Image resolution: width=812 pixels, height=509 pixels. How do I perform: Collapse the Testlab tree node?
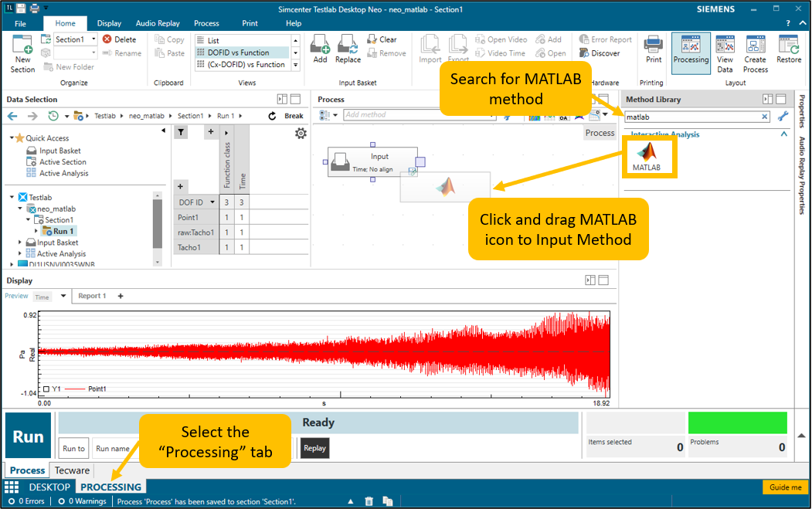pyautogui.click(x=12, y=197)
